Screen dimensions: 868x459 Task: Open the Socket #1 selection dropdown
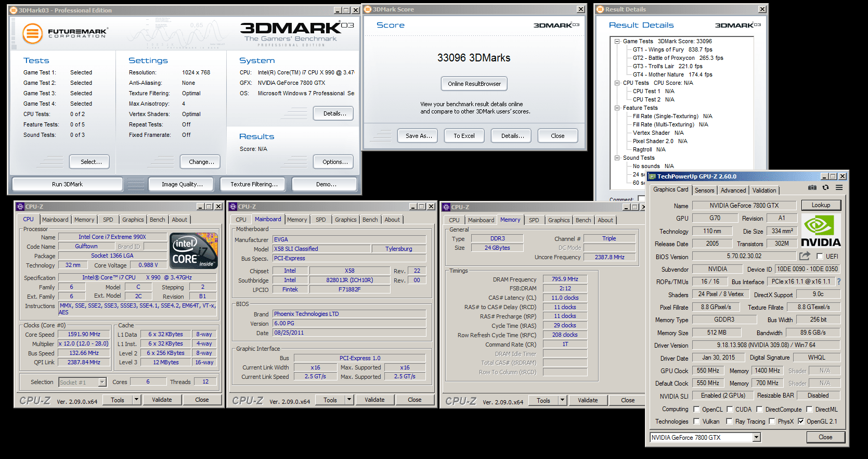point(102,382)
